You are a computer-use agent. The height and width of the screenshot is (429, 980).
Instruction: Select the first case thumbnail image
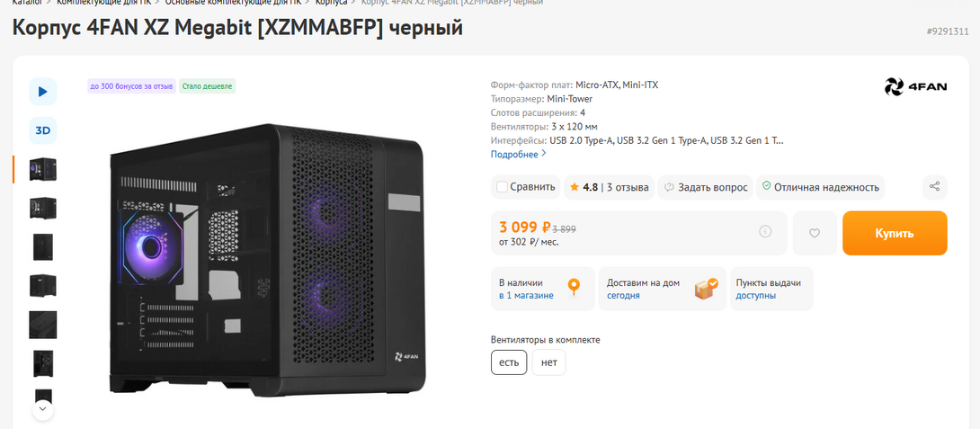tap(43, 169)
